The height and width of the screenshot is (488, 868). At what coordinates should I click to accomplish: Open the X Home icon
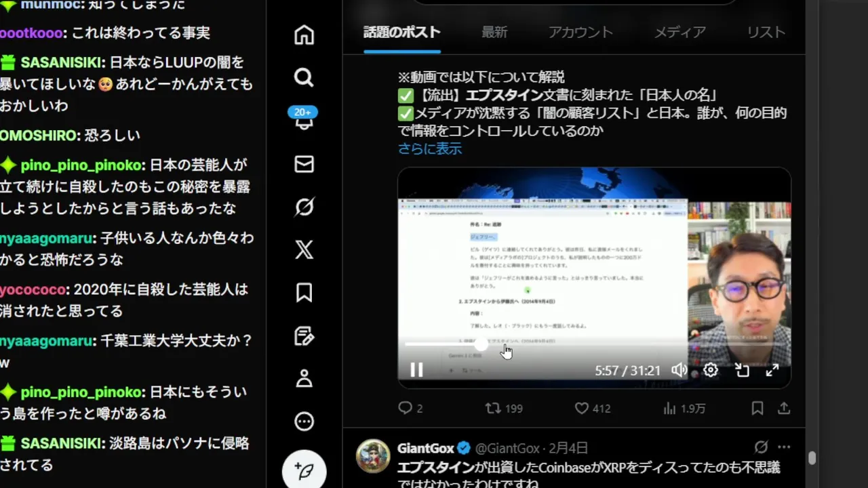304,35
